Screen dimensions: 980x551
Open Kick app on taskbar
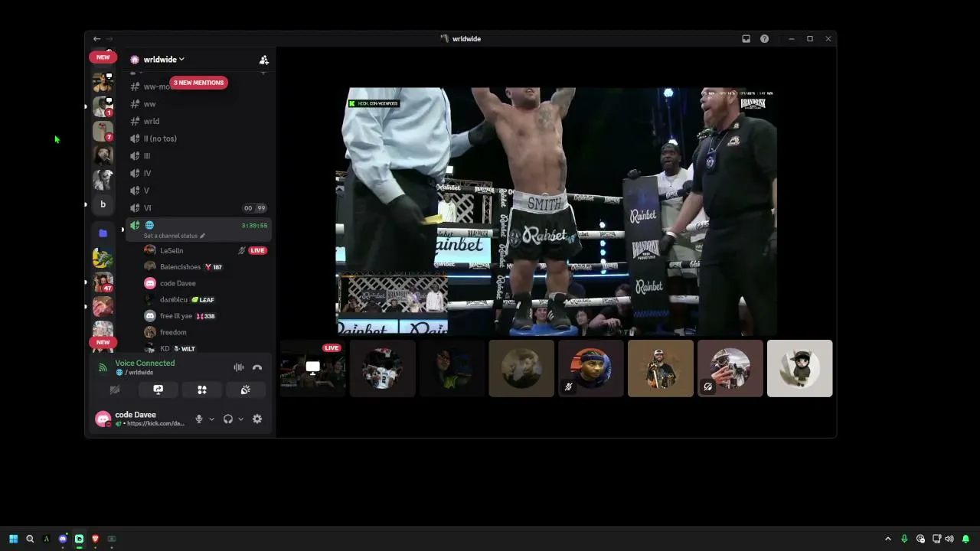click(79, 539)
